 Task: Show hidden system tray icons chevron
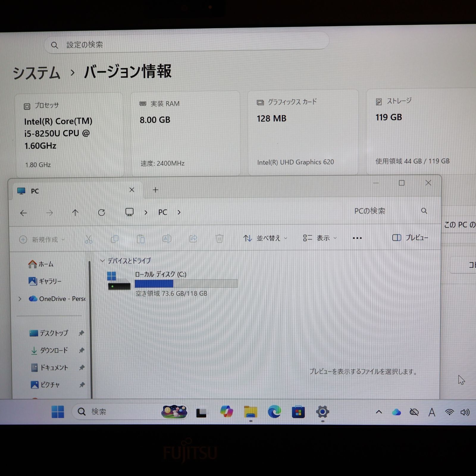point(379,412)
